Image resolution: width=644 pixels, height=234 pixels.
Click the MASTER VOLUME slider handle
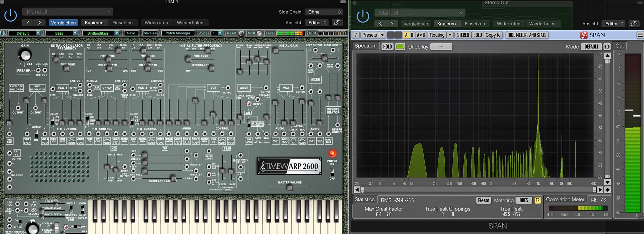tap(289, 187)
